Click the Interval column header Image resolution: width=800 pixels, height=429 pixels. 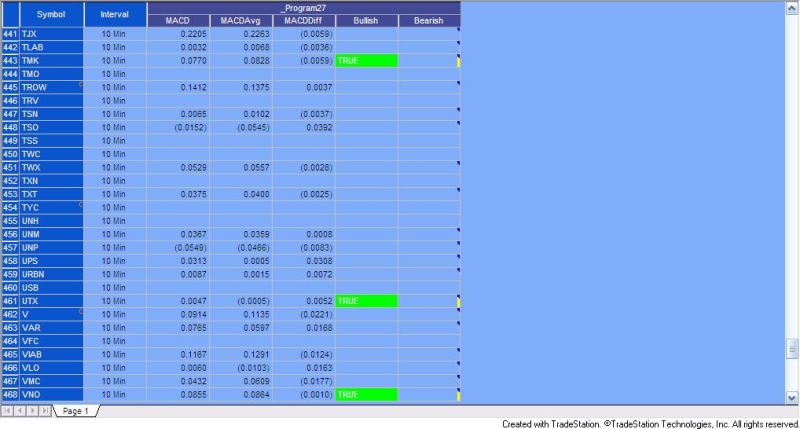click(x=115, y=14)
